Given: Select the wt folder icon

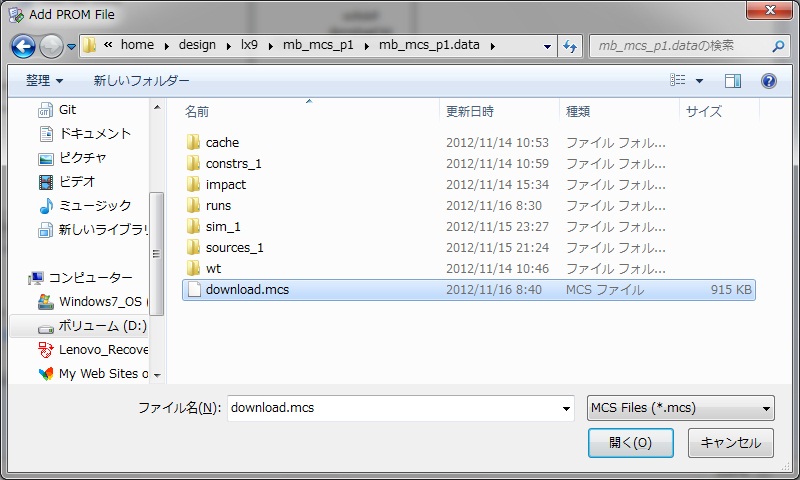Looking at the screenshot, I should tap(193, 268).
